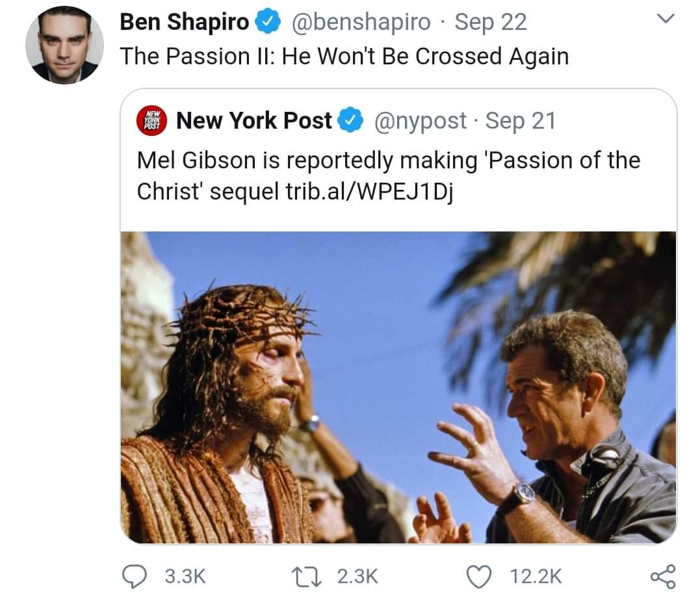The width and height of the screenshot is (700, 602).
Task: Like the tweet with heart icon
Action: [x=480, y=575]
